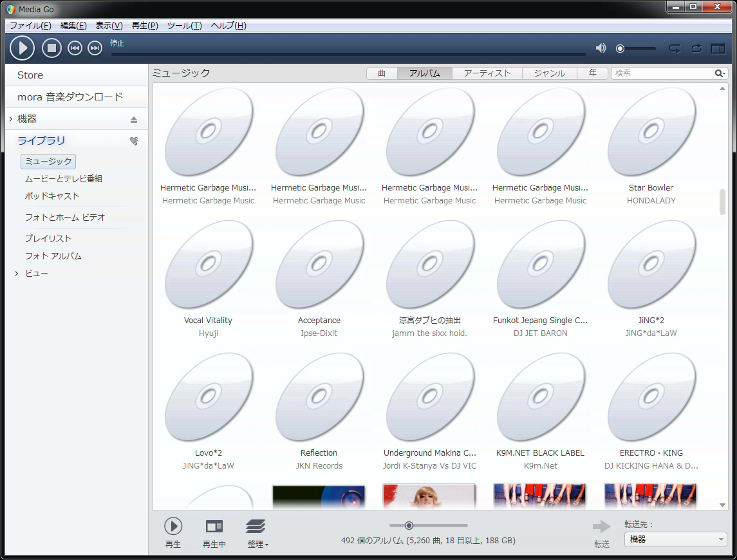Select the JiNG*2 album disc
Viewport: 737px width, 560px height.
point(651,265)
